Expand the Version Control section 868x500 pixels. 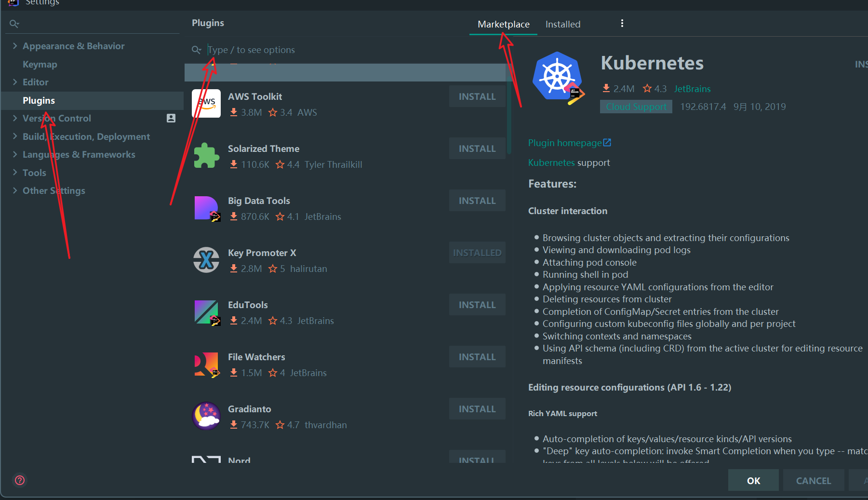[x=15, y=118]
